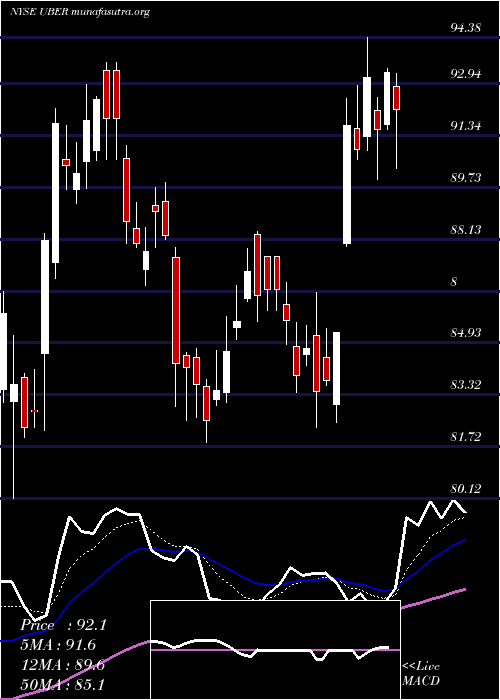Click the long red candle dropping to 84

click(x=176, y=310)
